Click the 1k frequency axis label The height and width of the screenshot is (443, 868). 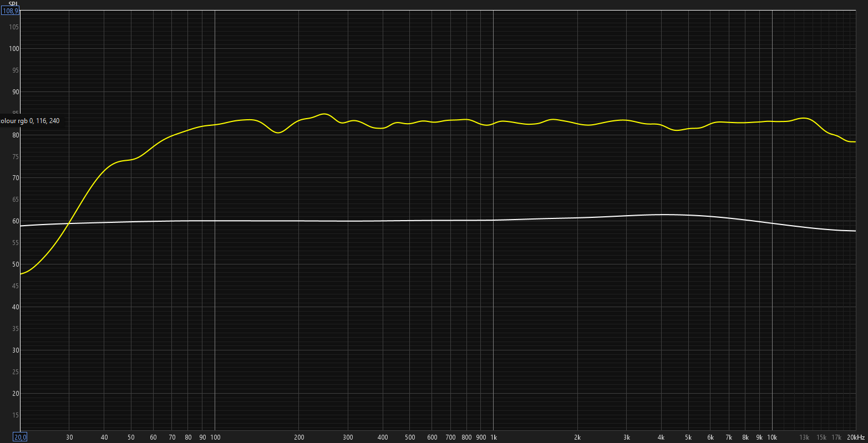pos(493,437)
